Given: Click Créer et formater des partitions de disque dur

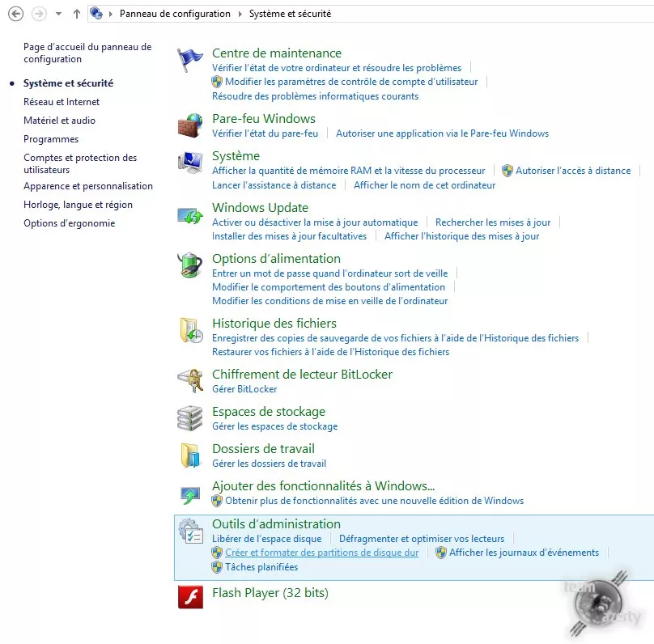Looking at the screenshot, I should click(x=322, y=553).
